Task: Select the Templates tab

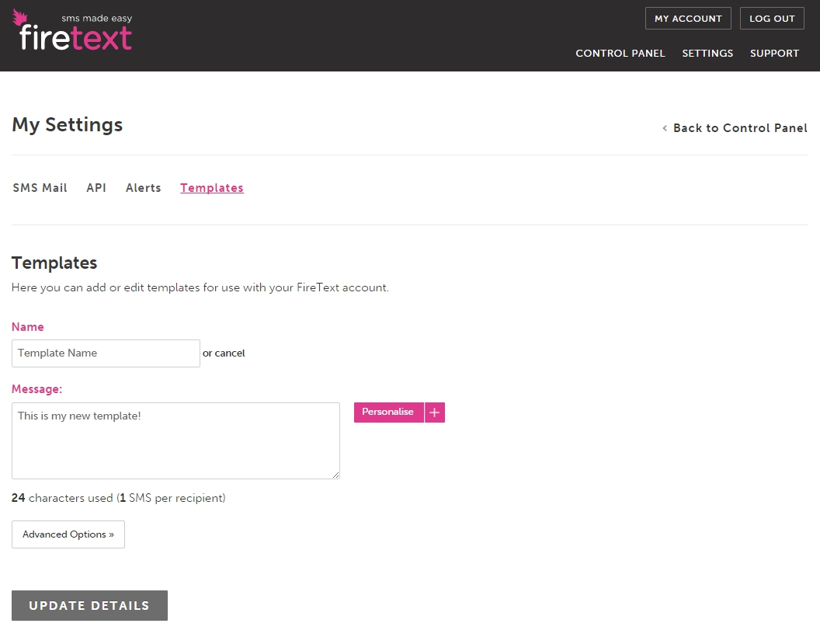Action: coord(212,188)
